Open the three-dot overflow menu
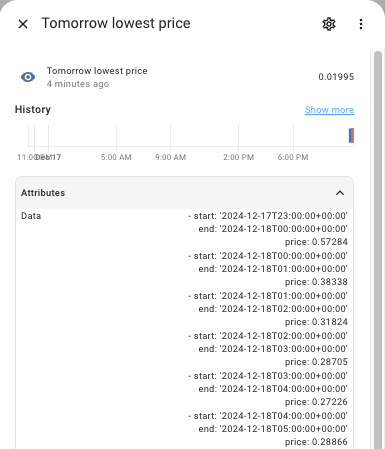The height and width of the screenshot is (449, 385). 361,24
